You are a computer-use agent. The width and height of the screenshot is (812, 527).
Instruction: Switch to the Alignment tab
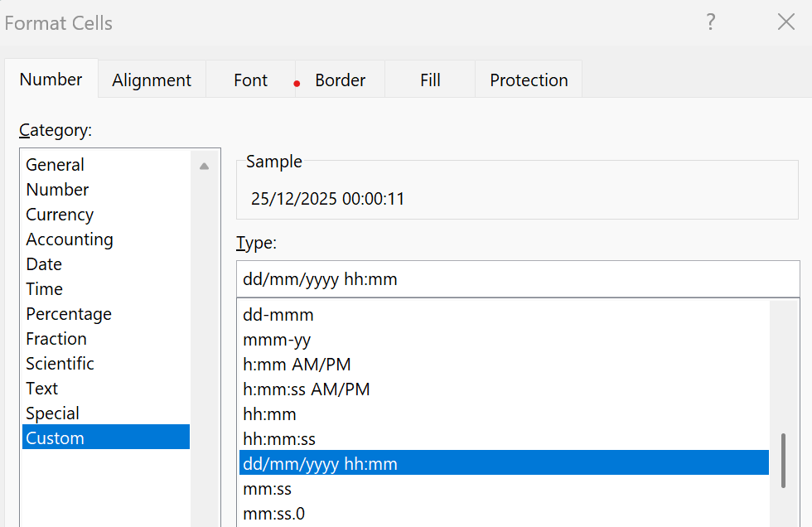point(152,80)
